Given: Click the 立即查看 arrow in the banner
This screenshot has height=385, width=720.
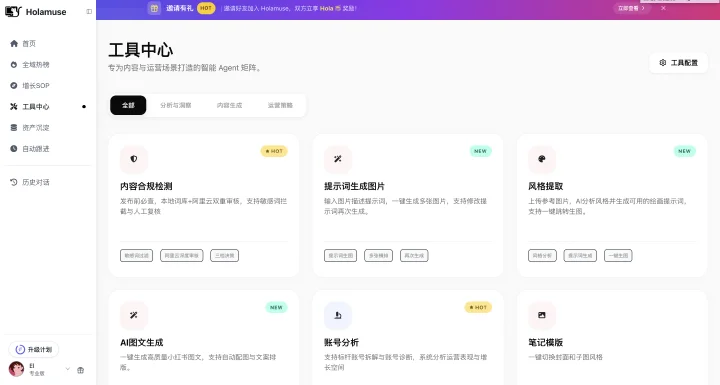Looking at the screenshot, I should 631,8.
